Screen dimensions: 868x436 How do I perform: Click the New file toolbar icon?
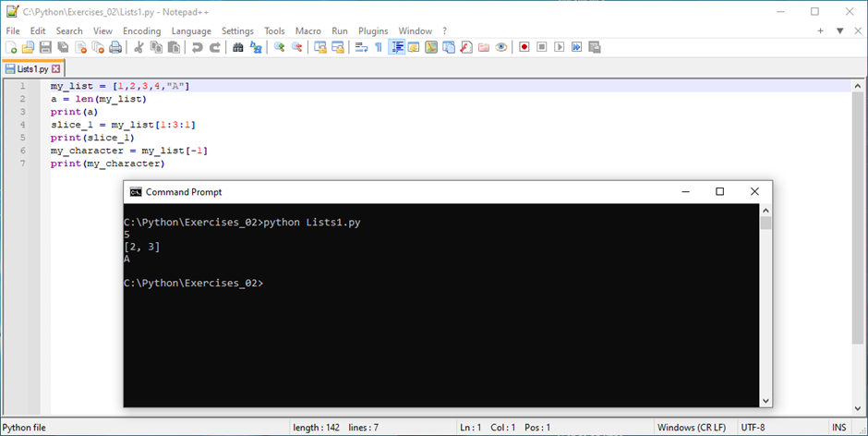coord(11,47)
